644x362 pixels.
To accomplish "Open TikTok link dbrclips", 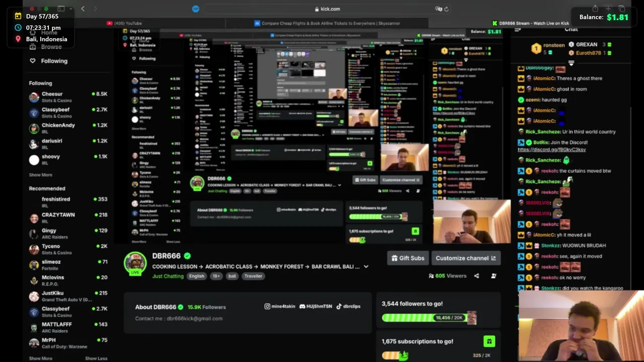I will pos(348,306).
